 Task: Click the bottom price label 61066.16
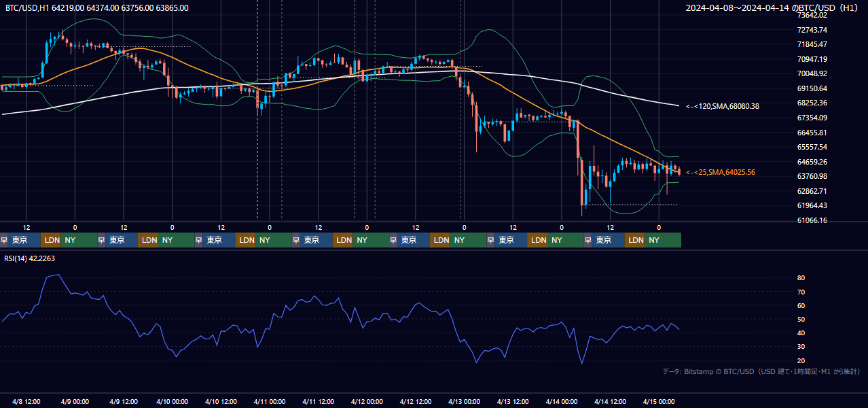812,220
